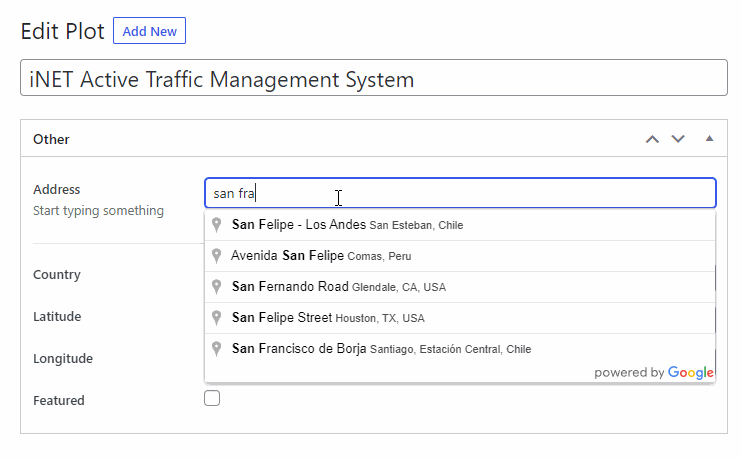The height and width of the screenshot is (460, 741).
Task: Collapse the Other panel with the triangle toggle
Action: 709,139
